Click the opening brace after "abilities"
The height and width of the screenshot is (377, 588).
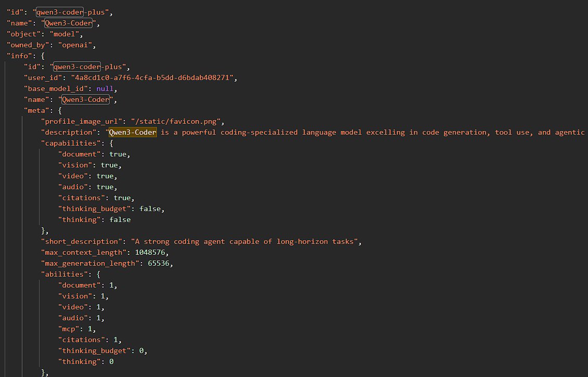point(99,274)
